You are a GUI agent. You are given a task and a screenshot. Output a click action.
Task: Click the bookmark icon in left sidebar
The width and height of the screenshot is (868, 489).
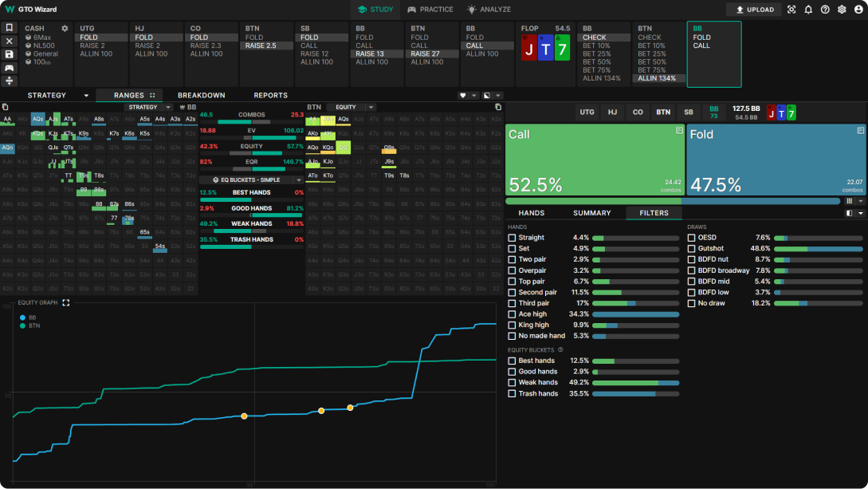tap(10, 27)
